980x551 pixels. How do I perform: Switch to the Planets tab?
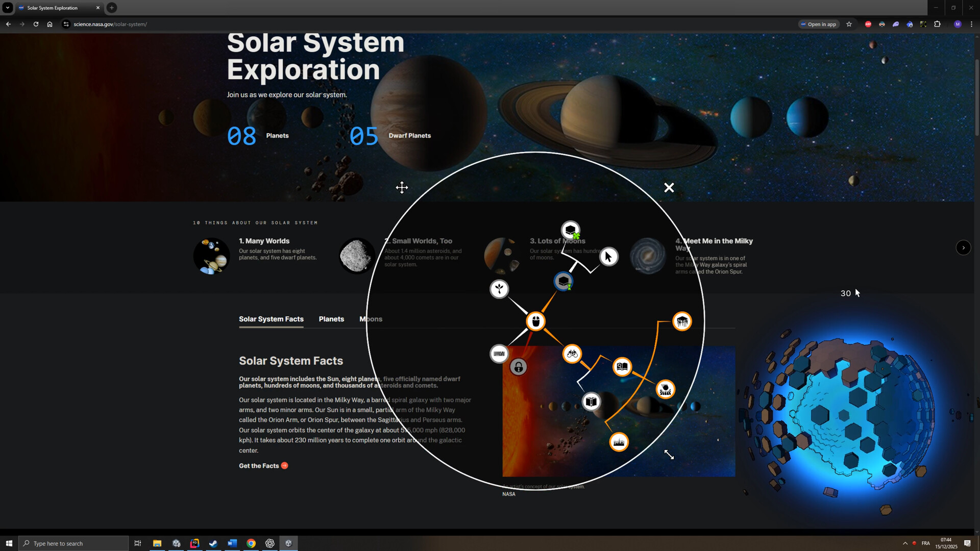[x=331, y=319]
